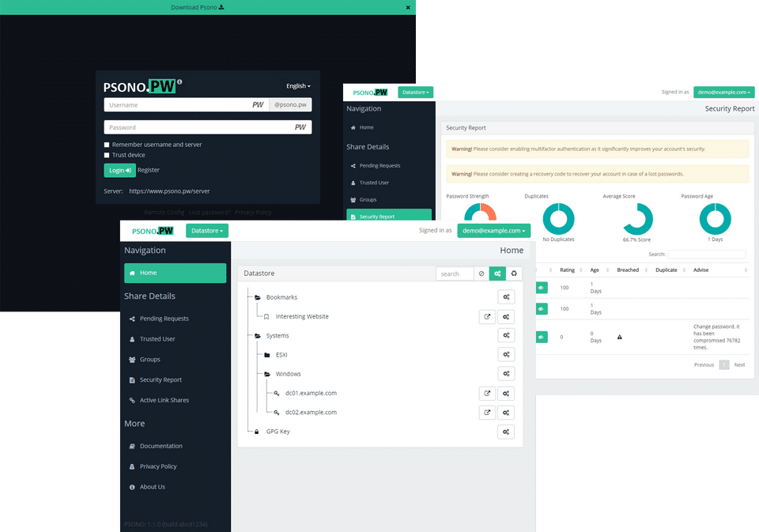
Task: Open gears menu for Interesting Website
Action: coord(506,316)
